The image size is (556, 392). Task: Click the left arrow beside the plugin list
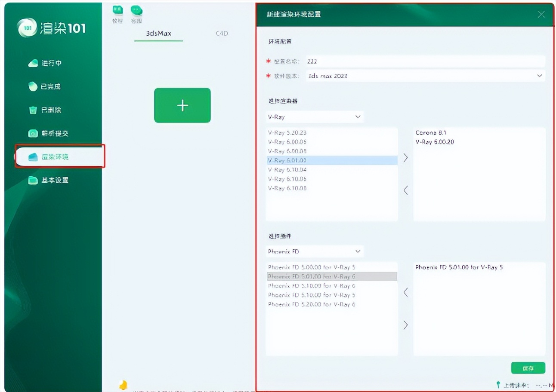[x=405, y=292]
